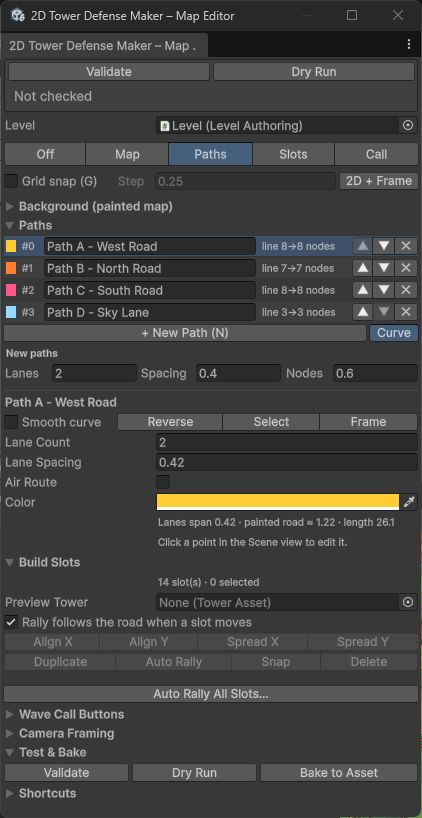Move Path A - West Road down
This screenshot has height=818, width=422.
tap(384, 246)
